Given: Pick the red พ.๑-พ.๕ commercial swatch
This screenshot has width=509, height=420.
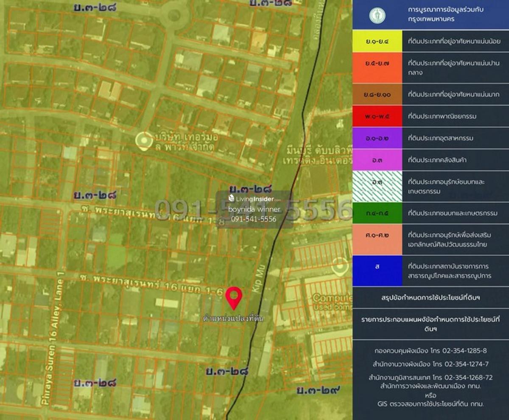Looking at the screenshot, I should [x=377, y=116].
